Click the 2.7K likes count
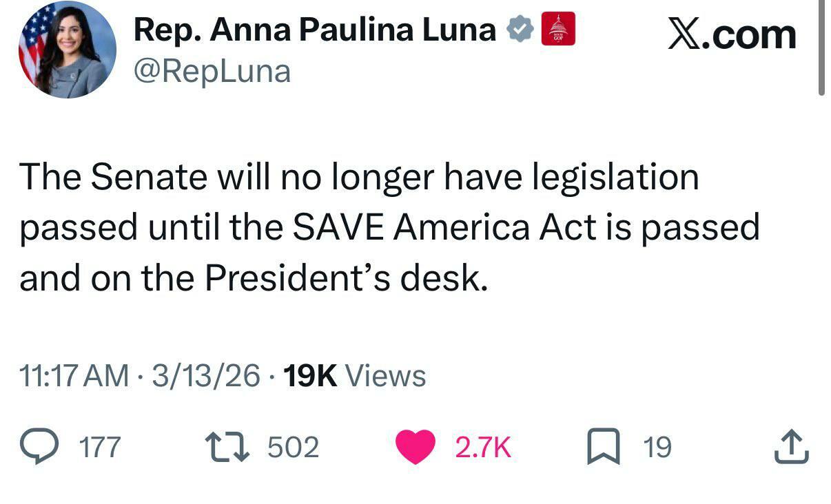The image size is (831, 504). (x=482, y=448)
